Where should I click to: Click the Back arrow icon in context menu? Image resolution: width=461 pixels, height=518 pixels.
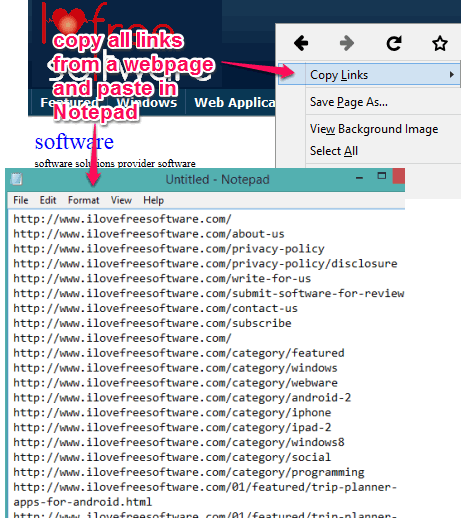tap(301, 43)
